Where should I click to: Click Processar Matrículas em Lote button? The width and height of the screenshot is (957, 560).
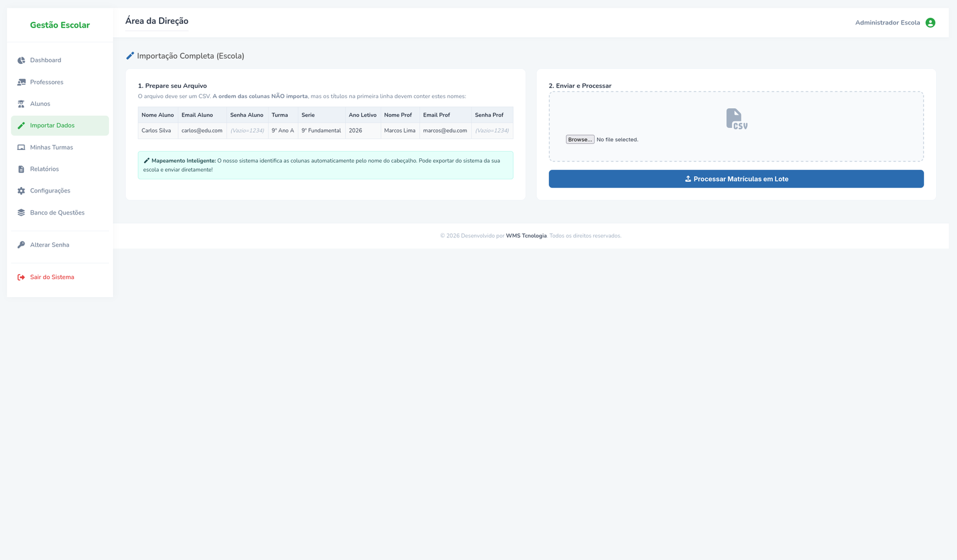[x=736, y=179]
